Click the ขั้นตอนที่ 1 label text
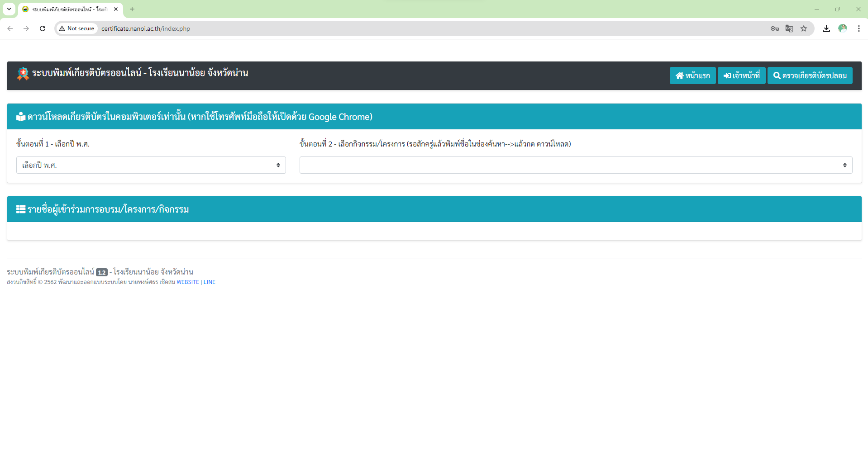The height and width of the screenshot is (464, 868). click(x=53, y=144)
